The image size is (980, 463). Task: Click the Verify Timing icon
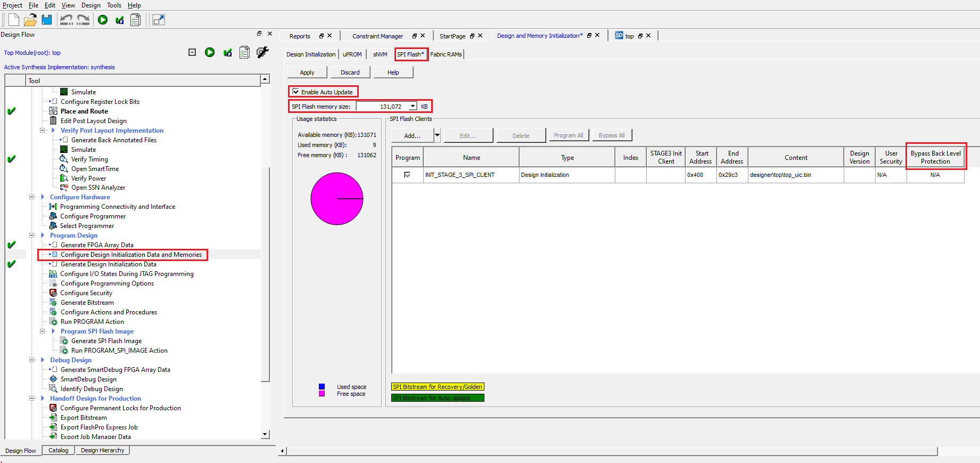tap(64, 159)
